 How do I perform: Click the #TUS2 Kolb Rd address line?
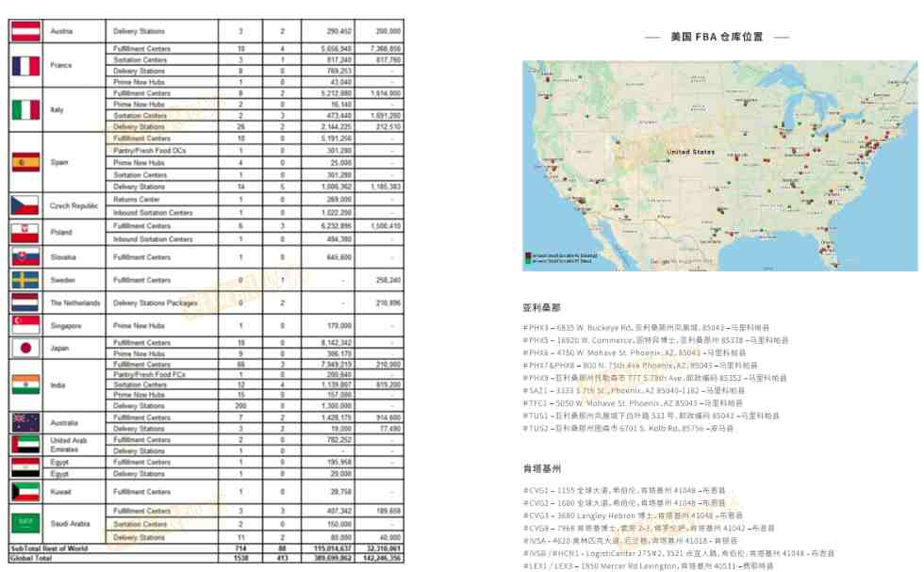pos(628,428)
